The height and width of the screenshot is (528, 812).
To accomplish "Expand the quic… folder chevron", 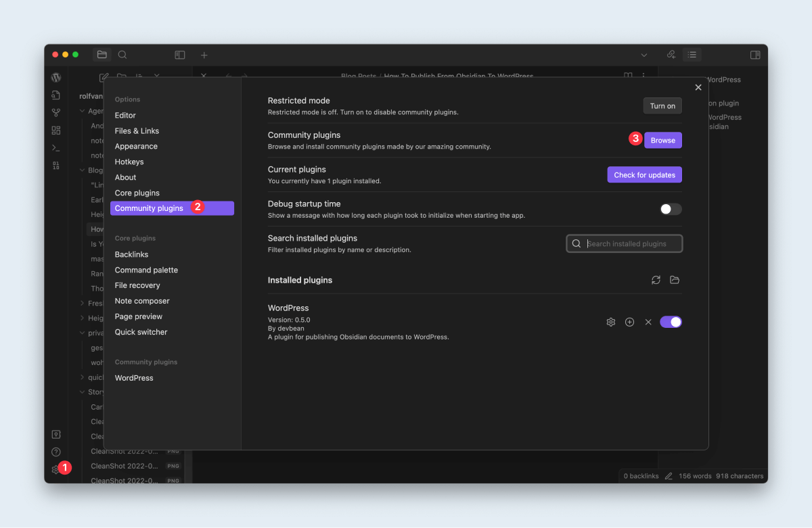I will [83, 377].
